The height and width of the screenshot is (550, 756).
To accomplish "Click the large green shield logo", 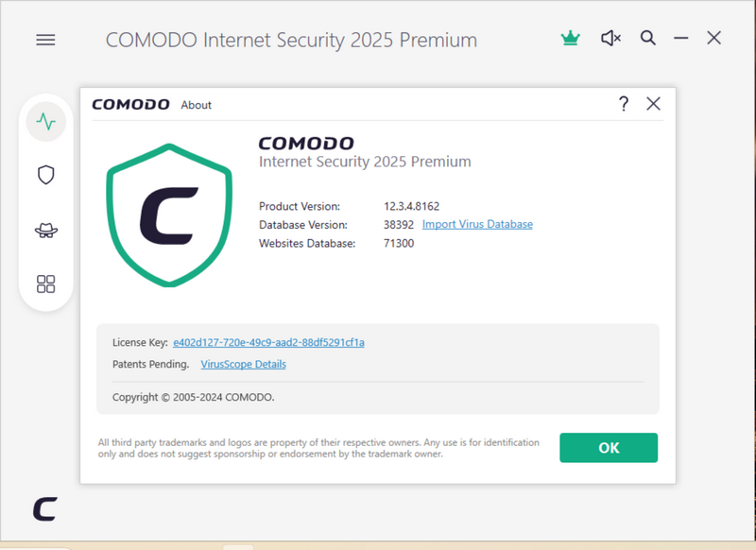I will 168,215.
